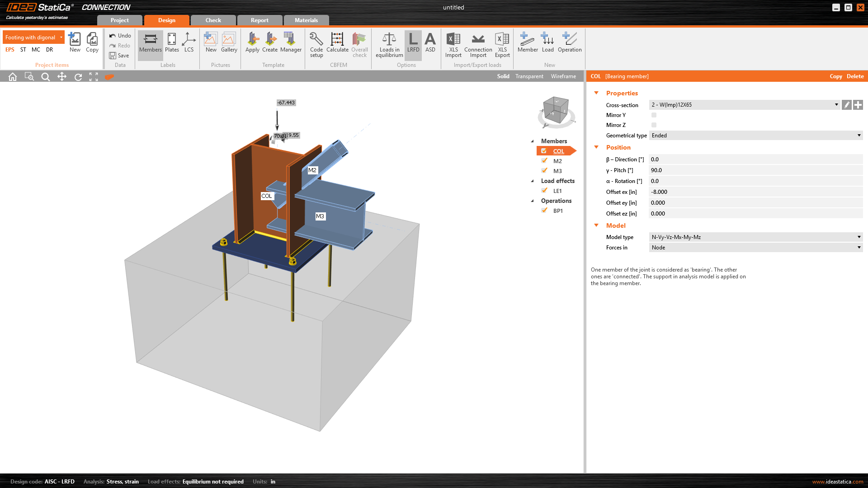This screenshot has width=868, height=488.
Task: Run Calculate in the CBFEM group
Action: pyautogui.click(x=337, y=44)
